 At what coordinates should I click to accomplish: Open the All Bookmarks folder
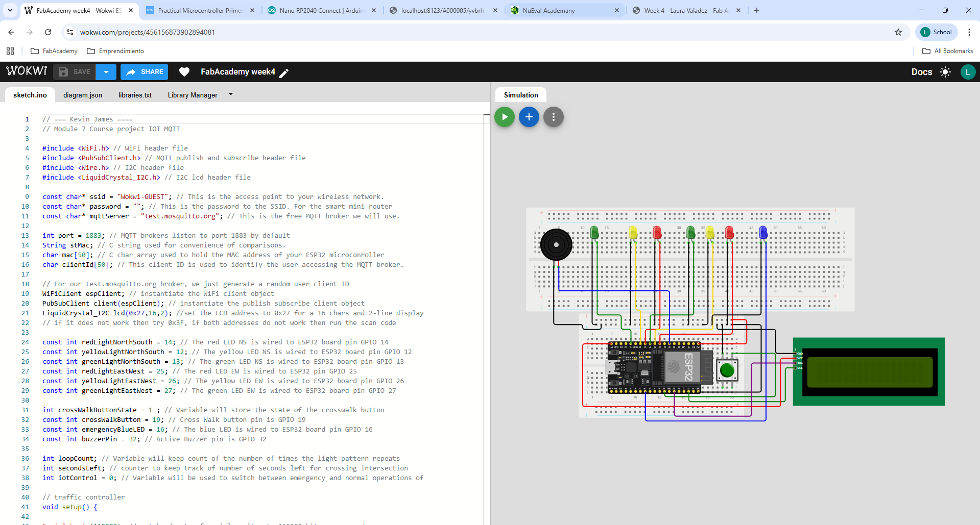pos(947,51)
